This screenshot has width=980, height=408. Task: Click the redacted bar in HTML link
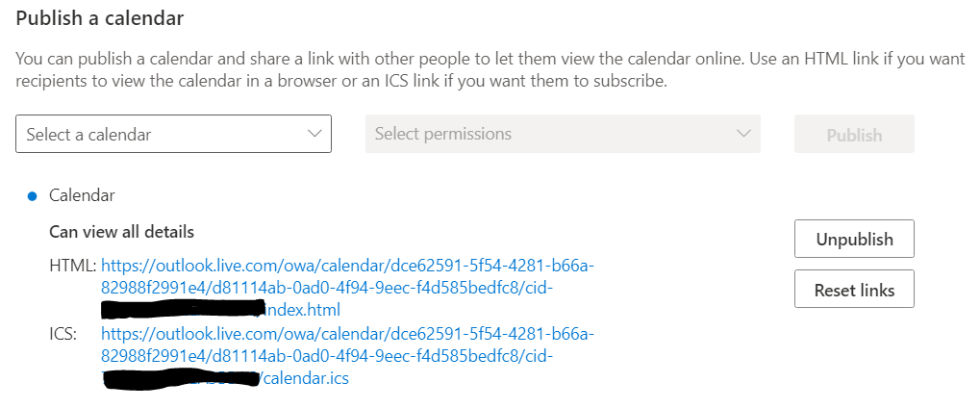[x=183, y=308]
